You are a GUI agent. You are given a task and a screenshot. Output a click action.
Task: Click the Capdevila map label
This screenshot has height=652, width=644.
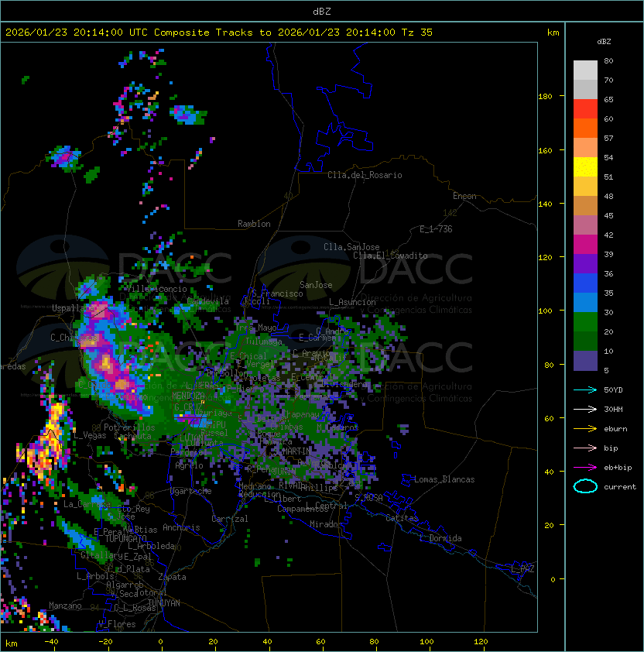[208, 301]
